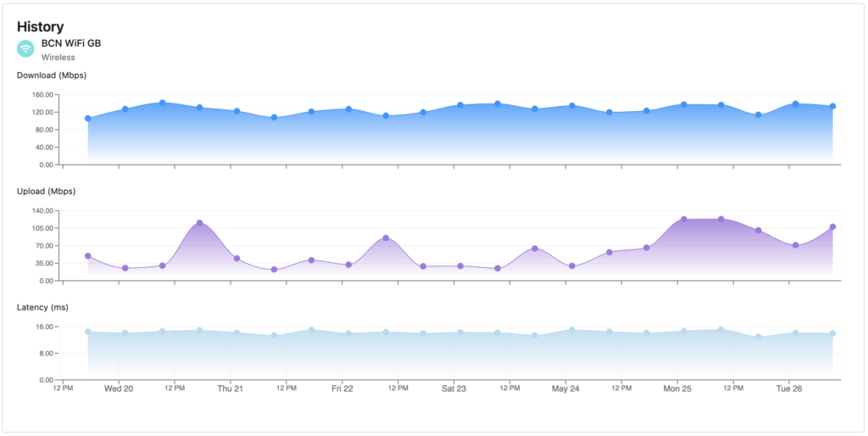Click the teal WiFi network icon
The height and width of the screenshot is (436, 868).
tap(25, 48)
